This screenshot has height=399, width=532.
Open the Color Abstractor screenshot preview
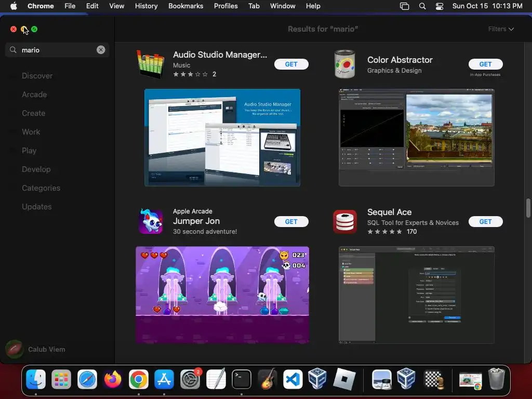[x=416, y=137]
